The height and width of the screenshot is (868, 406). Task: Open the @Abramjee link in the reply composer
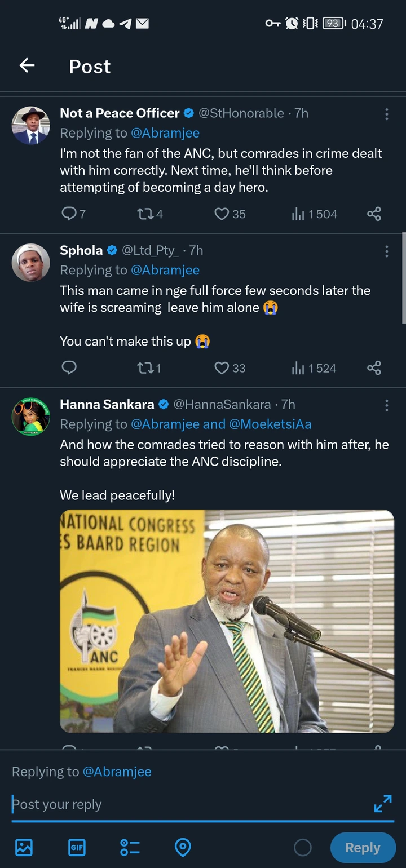click(x=117, y=772)
